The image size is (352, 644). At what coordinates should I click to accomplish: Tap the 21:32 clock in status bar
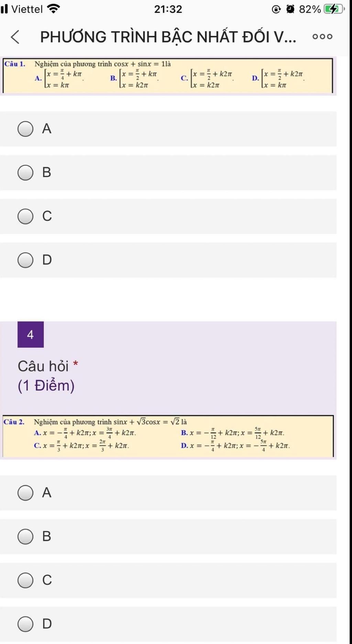168,9
